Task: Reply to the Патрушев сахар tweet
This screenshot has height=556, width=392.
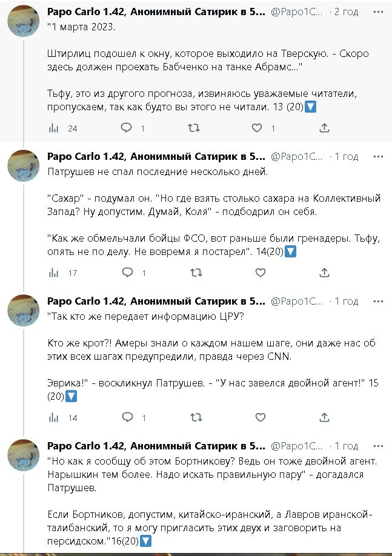Action: [126, 273]
